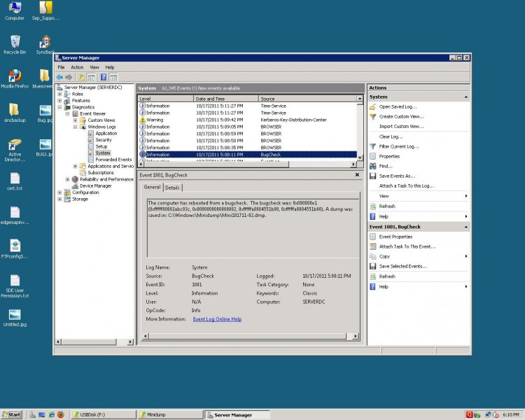This screenshot has height=420, width=525.
Task: Click Attach Task To This Event
Action: point(407,246)
